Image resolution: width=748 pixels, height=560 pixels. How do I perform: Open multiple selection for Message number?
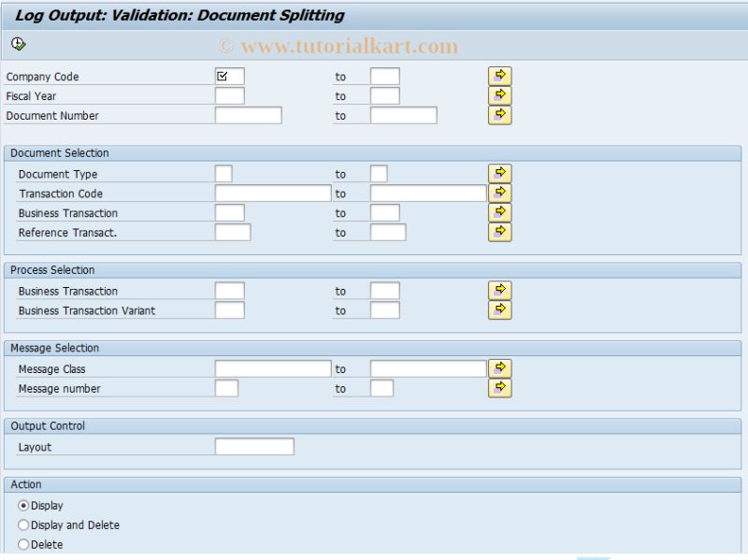click(x=501, y=387)
